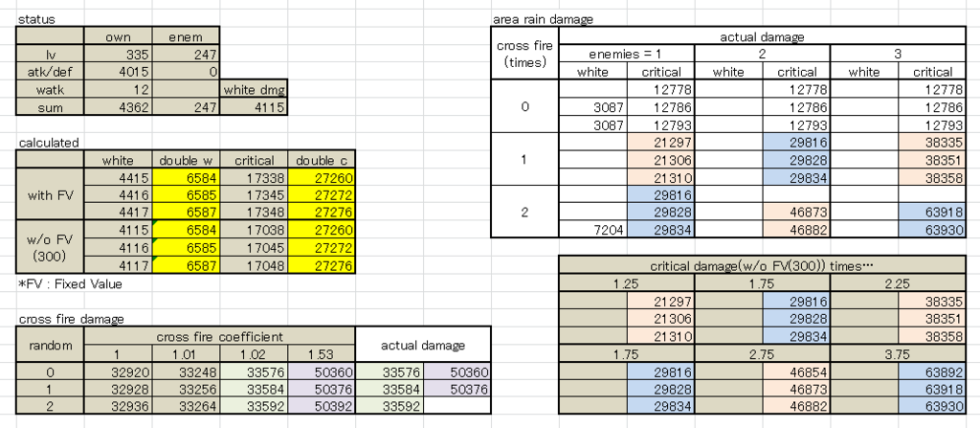
Task: Click the cell containing 32928
Action: coord(118,389)
